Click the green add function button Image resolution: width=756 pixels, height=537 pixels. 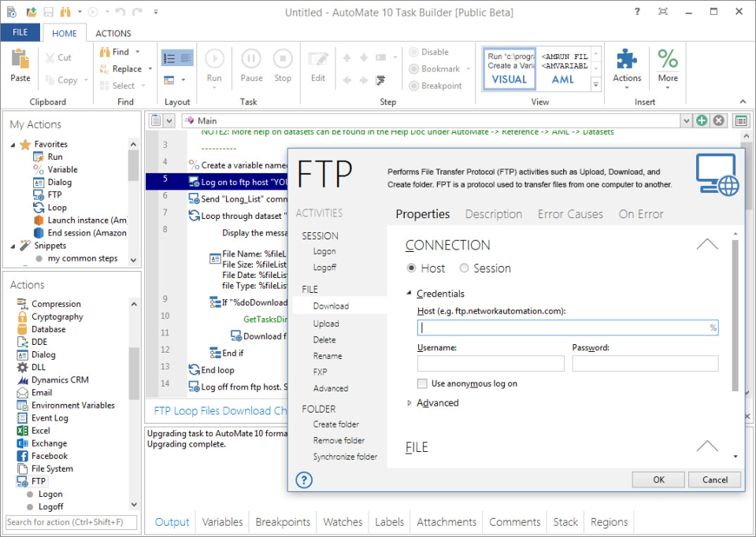tap(702, 120)
